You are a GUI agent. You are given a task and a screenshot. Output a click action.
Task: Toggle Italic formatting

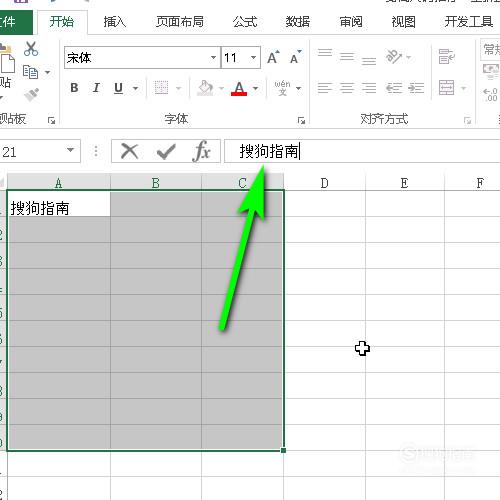click(x=96, y=88)
